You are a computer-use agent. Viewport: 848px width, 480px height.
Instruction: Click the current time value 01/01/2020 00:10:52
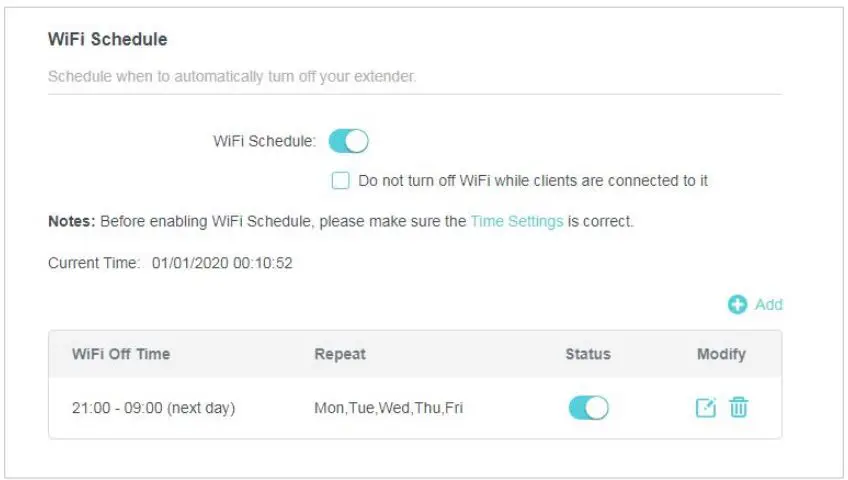[x=221, y=264]
